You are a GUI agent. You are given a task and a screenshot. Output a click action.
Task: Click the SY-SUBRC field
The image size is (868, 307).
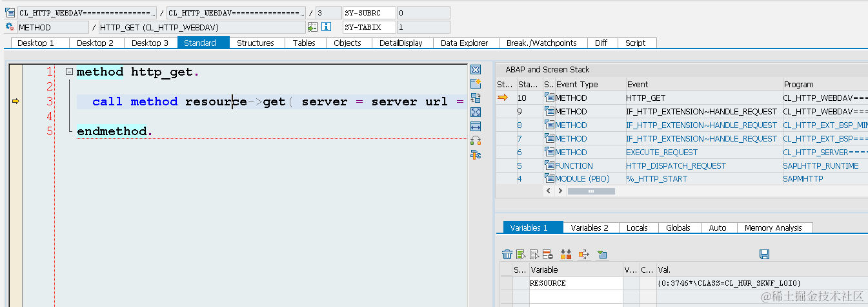coord(368,12)
